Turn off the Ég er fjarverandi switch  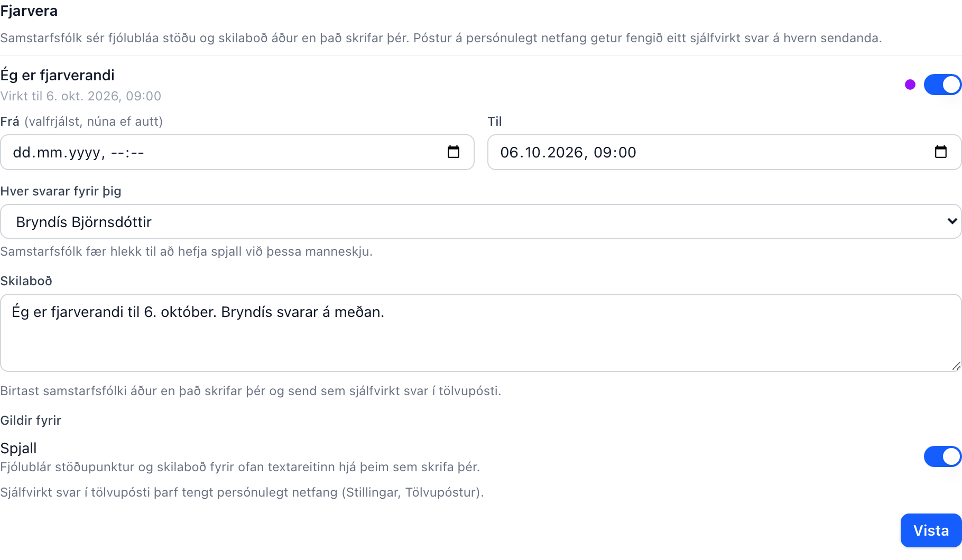[942, 85]
